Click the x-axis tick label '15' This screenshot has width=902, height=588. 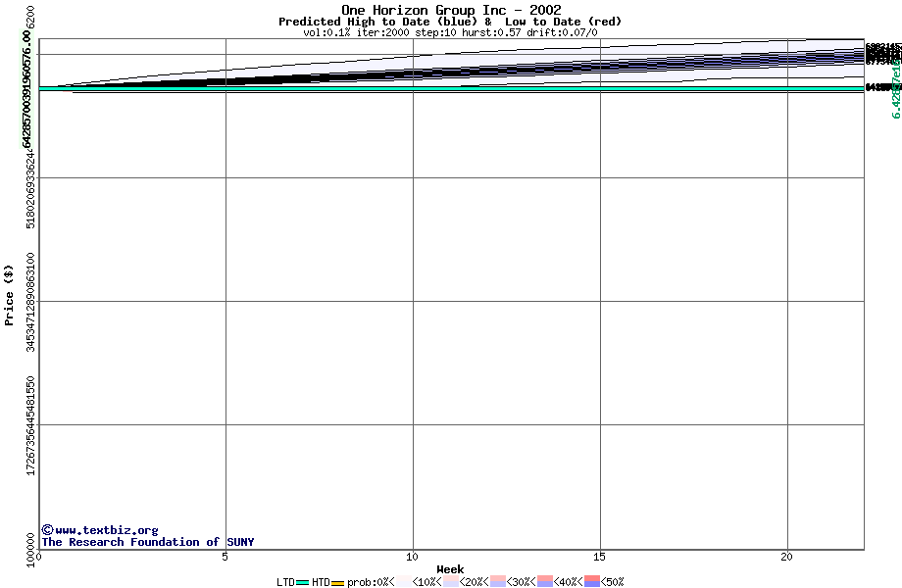pyautogui.click(x=599, y=557)
